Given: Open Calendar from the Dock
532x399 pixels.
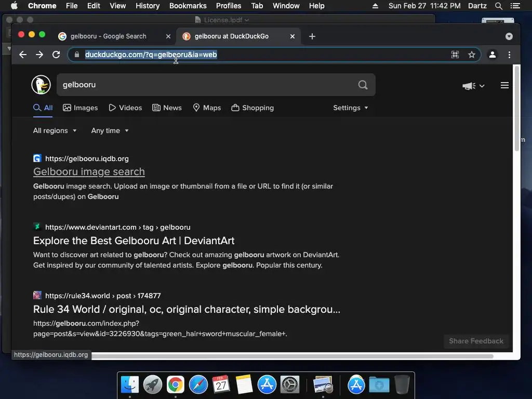Looking at the screenshot, I should 221,384.
